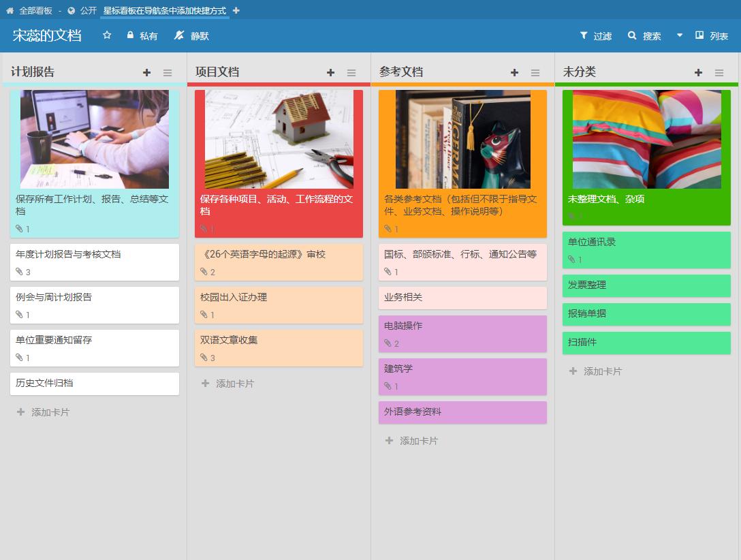The image size is (741, 560).
Task: Click attachment icon on 单位通讯录 card
Action: point(571,260)
